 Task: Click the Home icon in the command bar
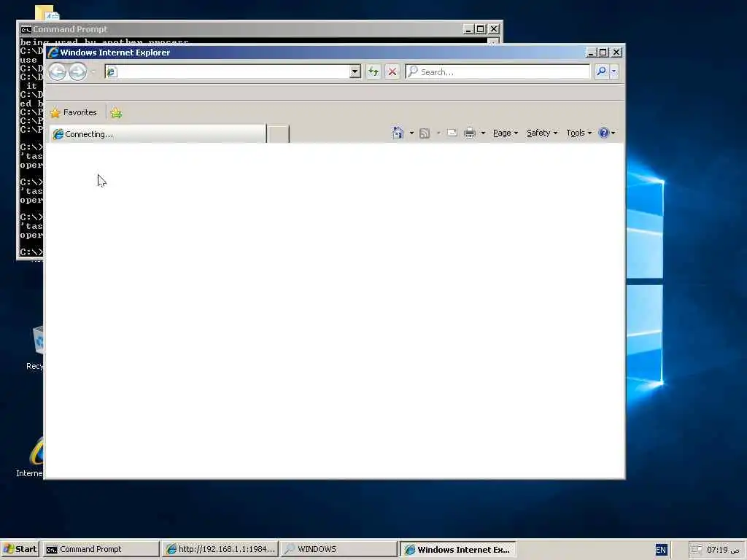click(398, 133)
